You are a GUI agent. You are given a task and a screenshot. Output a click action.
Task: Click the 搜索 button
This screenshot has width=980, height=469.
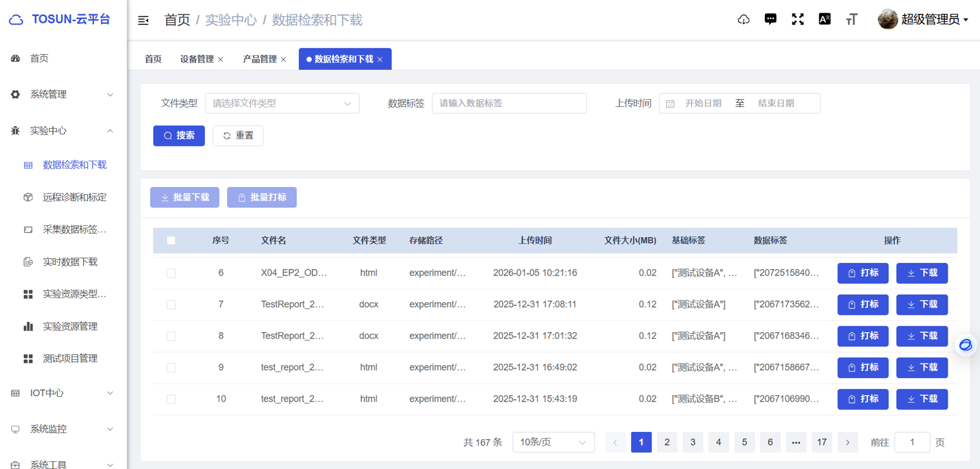179,136
